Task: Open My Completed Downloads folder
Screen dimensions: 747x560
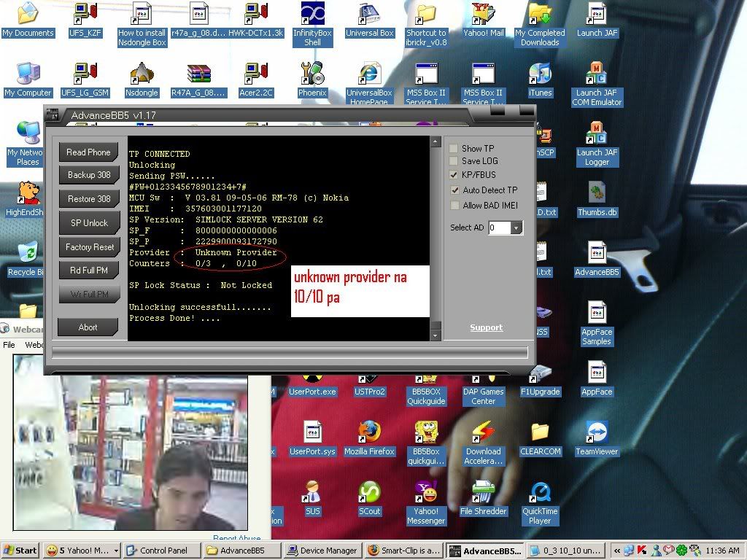Action: 540,24
